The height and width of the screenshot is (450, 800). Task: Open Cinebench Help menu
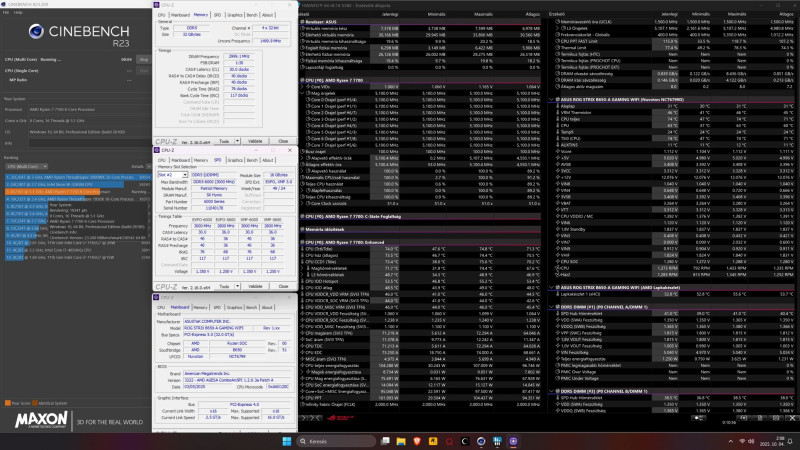(x=18, y=12)
